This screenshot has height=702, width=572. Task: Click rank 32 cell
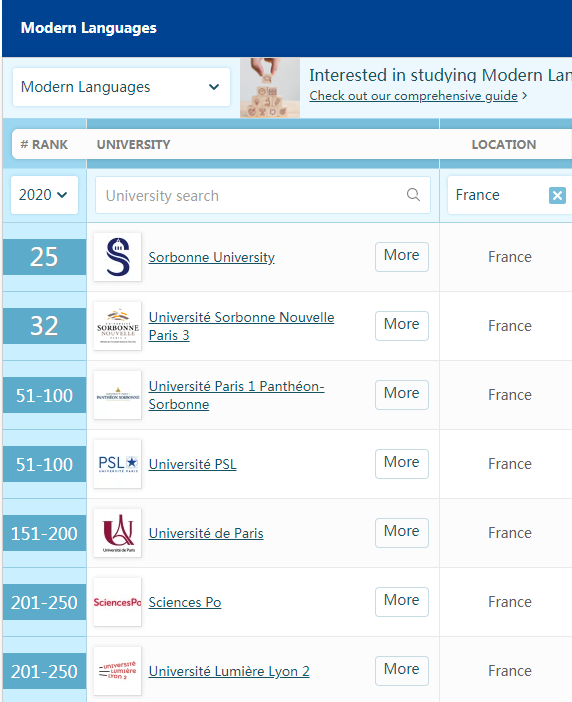click(x=44, y=326)
